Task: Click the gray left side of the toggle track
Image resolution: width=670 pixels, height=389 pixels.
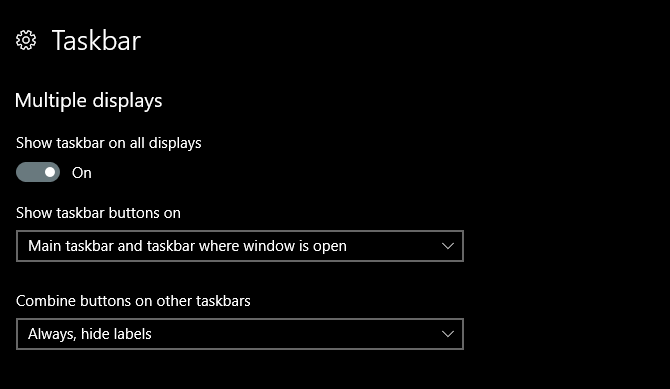Action: 28,172
